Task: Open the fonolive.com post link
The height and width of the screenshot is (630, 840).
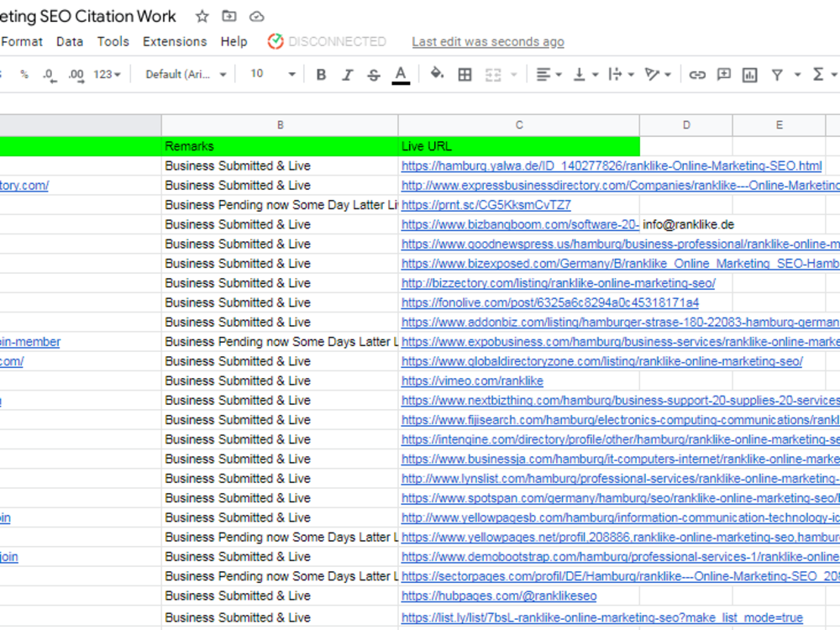Action: 550,302
